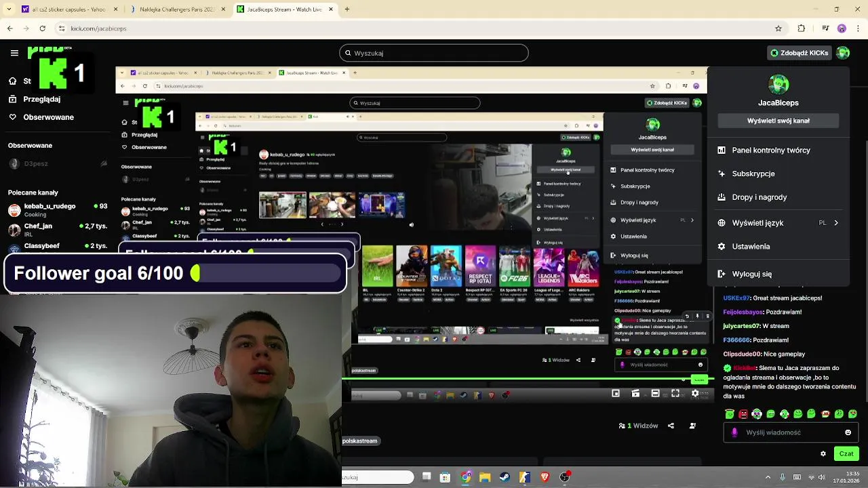Open the Chrome profile avatar in the outermost toolbar
Image resolution: width=868 pixels, height=488 pixels.
point(842,28)
